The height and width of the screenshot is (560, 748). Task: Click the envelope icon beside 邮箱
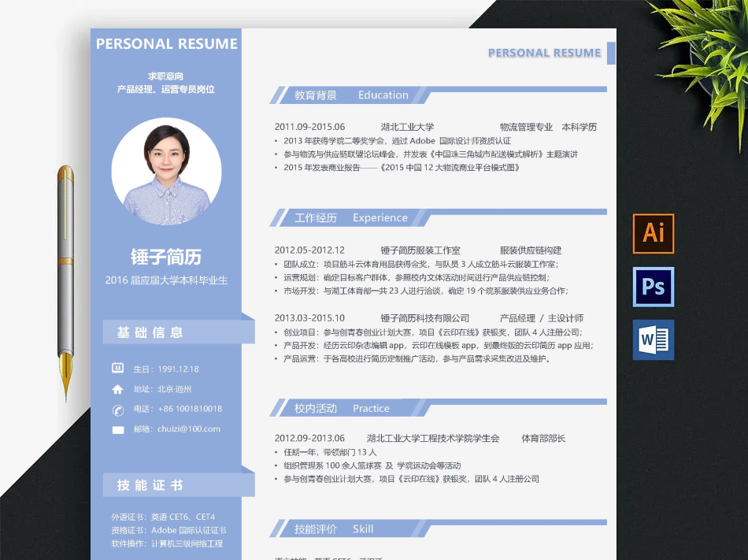click(118, 430)
